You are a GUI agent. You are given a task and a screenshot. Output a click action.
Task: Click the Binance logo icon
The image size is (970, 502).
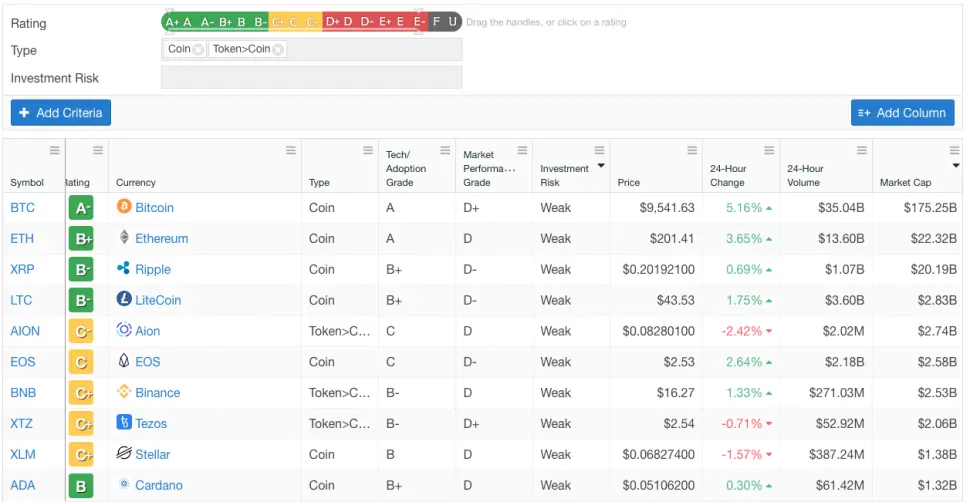[124, 392]
